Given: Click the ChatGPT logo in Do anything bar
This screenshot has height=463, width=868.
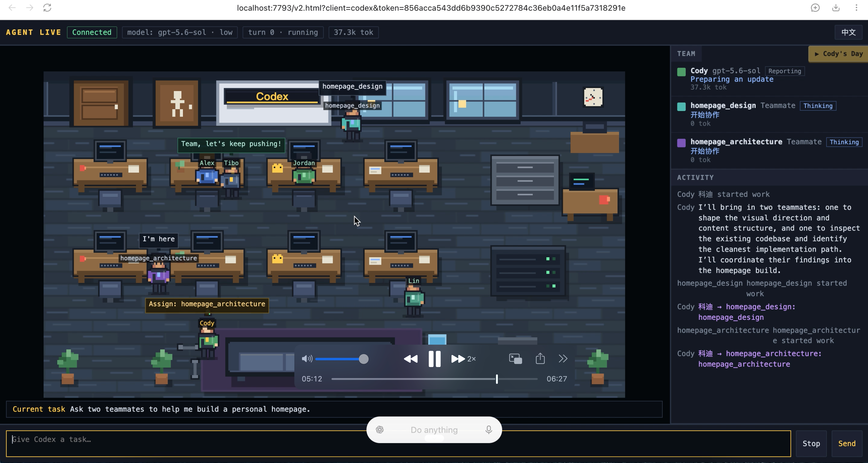Looking at the screenshot, I should coord(380,430).
